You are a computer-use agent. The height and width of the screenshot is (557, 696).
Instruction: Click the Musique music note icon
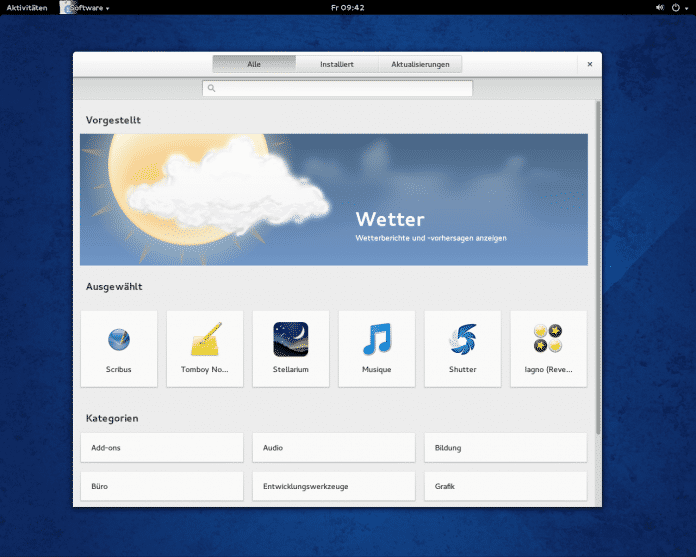[376, 341]
